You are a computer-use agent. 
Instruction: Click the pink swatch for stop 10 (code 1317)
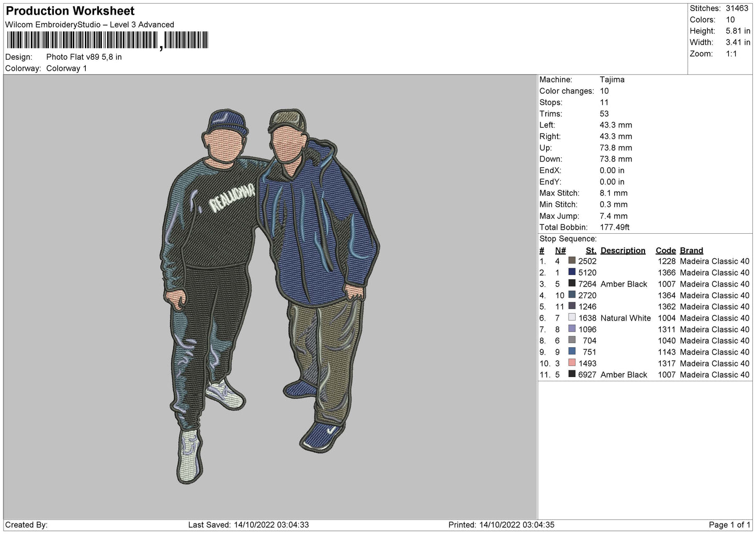point(572,363)
